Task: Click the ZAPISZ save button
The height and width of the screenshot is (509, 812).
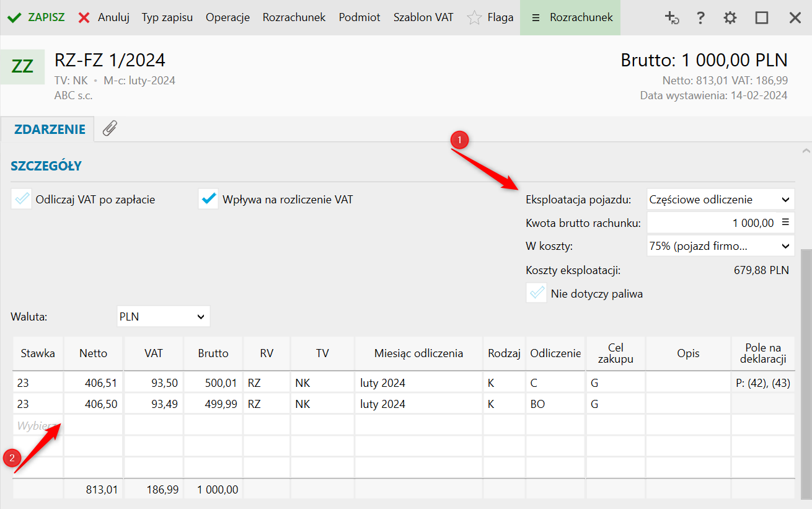Action: pyautogui.click(x=36, y=17)
